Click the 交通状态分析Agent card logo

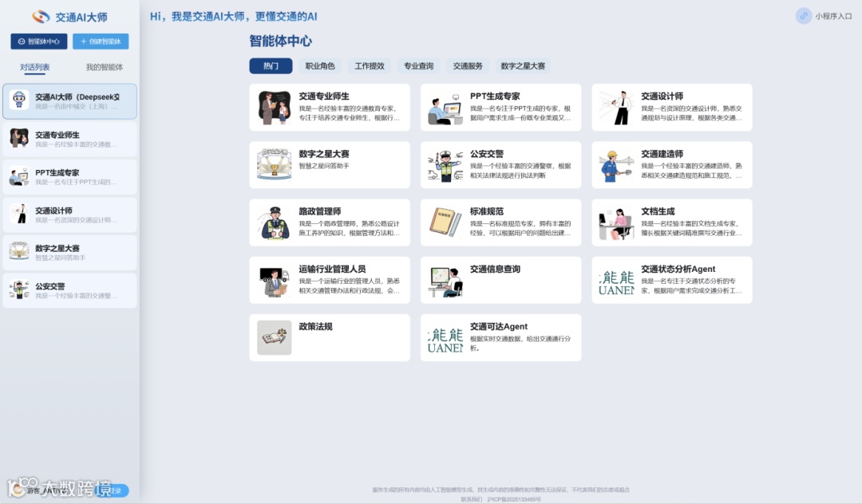[x=616, y=282]
